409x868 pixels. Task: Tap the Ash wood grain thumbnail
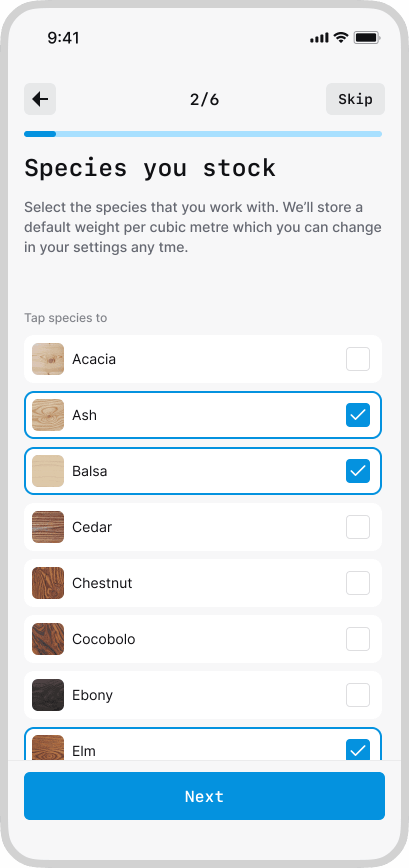click(x=48, y=415)
